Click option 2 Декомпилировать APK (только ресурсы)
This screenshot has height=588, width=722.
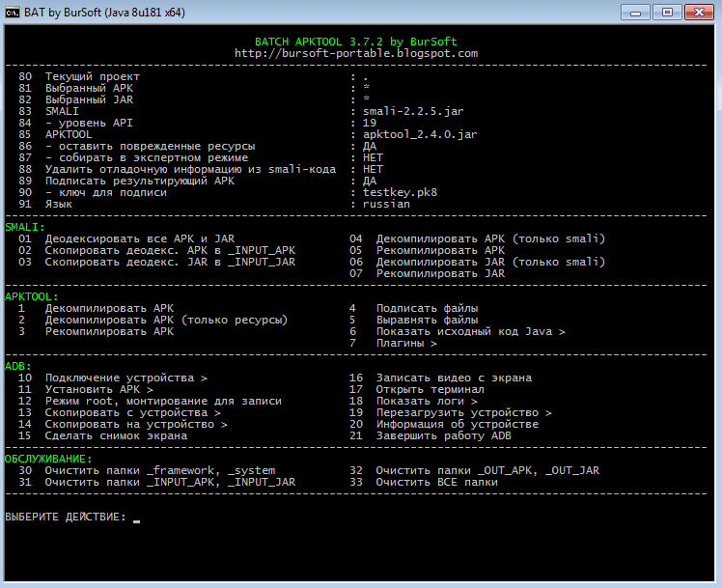(153, 320)
